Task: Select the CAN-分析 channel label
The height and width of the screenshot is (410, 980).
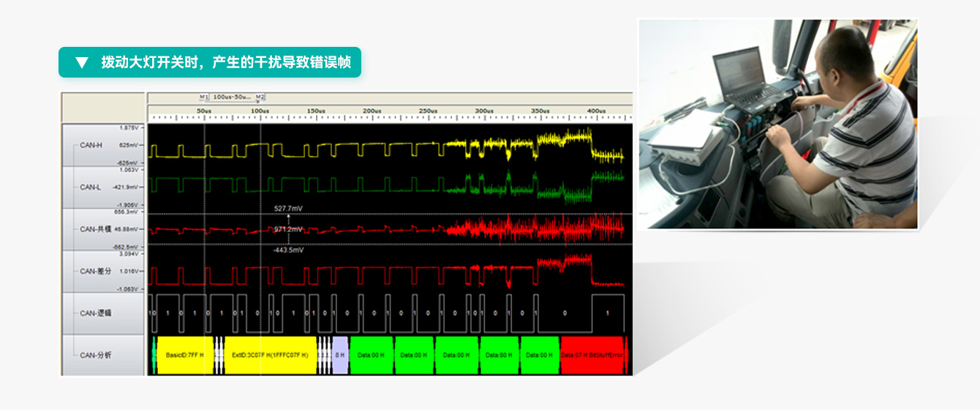Action: click(95, 355)
